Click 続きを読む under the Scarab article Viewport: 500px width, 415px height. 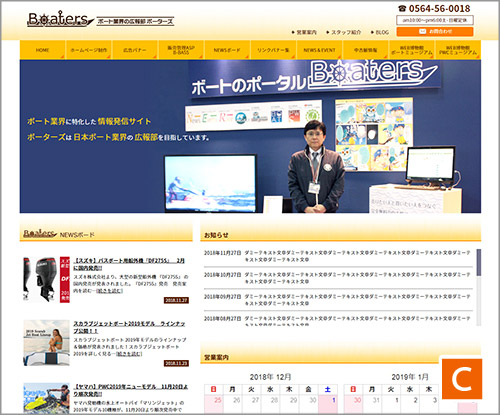[129, 354]
